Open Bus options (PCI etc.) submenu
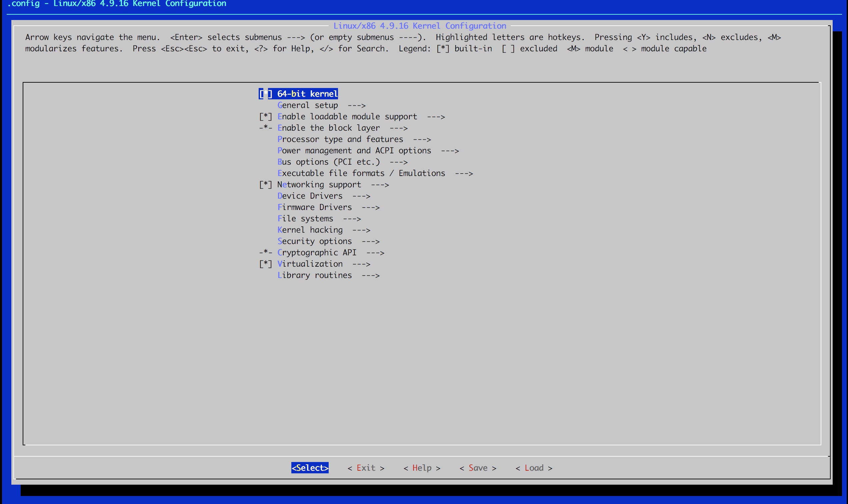The image size is (848, 504). pos(342,162)
